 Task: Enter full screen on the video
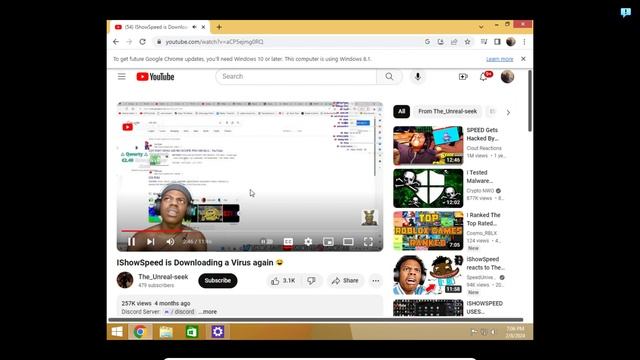tap(368, 242)
